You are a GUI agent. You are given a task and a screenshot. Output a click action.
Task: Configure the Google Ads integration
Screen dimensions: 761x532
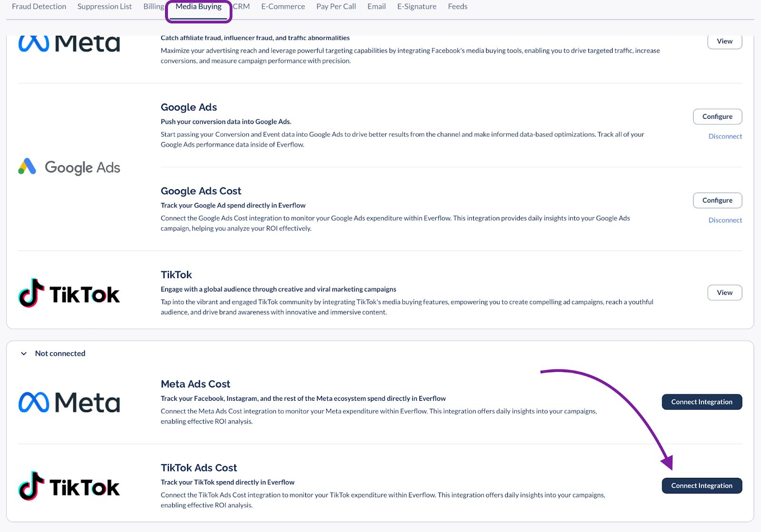[x=717, y=116]
